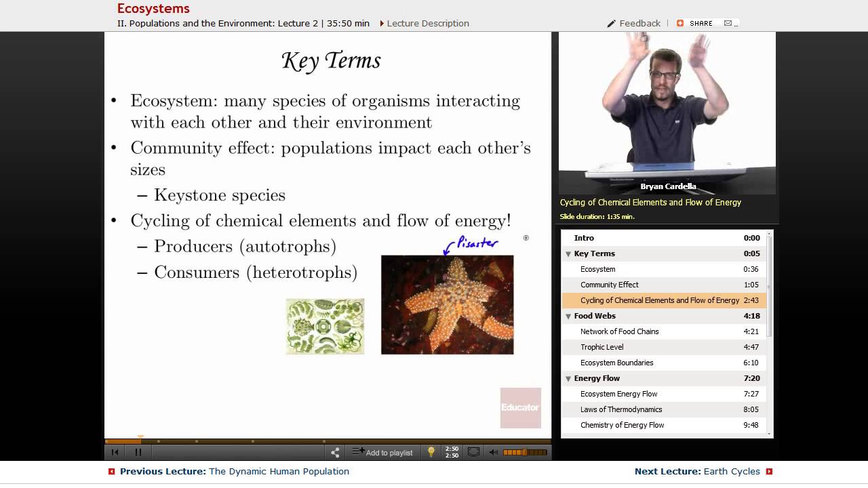The image size is (868, 488).
Task: Open the Feedback link
Action: click(639, 23)
